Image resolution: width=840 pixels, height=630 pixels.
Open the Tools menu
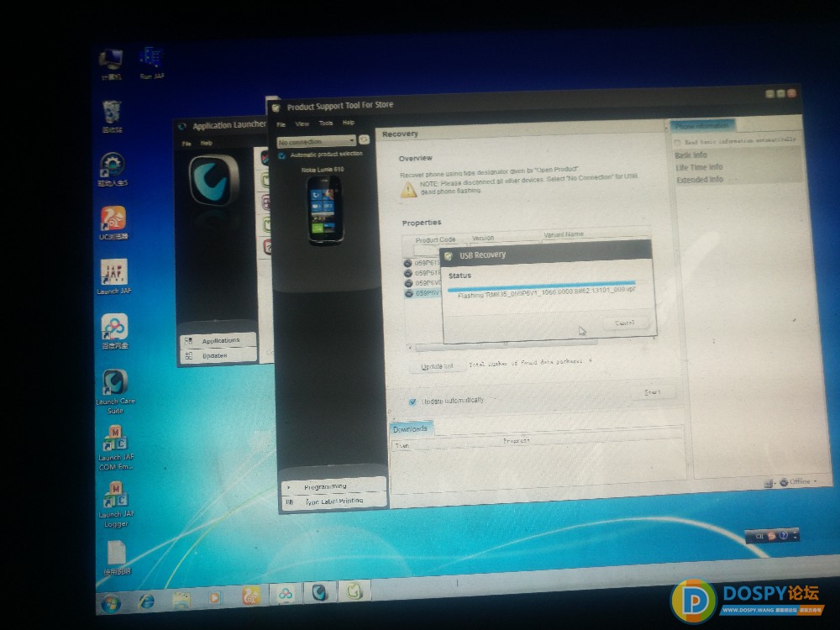click(x=326, y=123)
